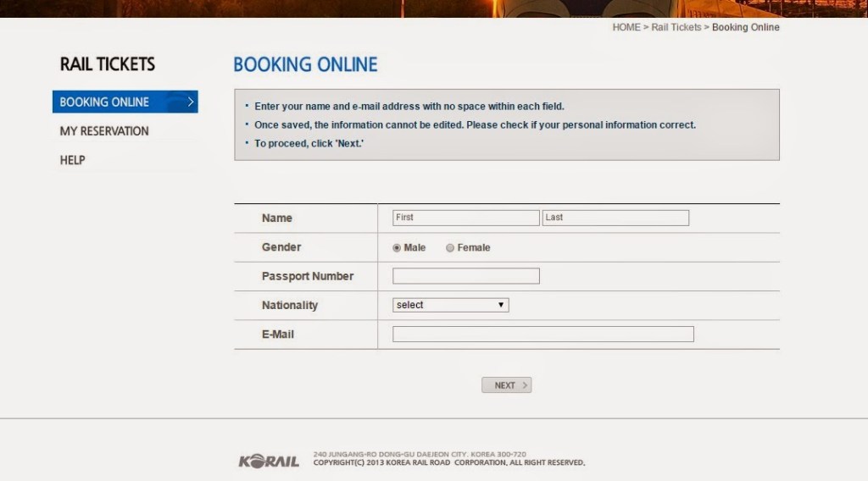Click the HOME breadcrumb link
Image resolution: width=868 pixels, height=481 pixels.
[x=626, y=27]
